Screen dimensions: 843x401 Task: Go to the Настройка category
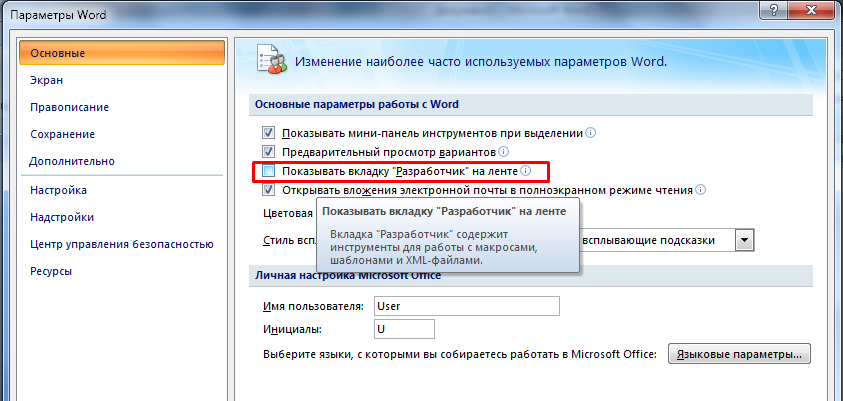click(x=59, y=190)
